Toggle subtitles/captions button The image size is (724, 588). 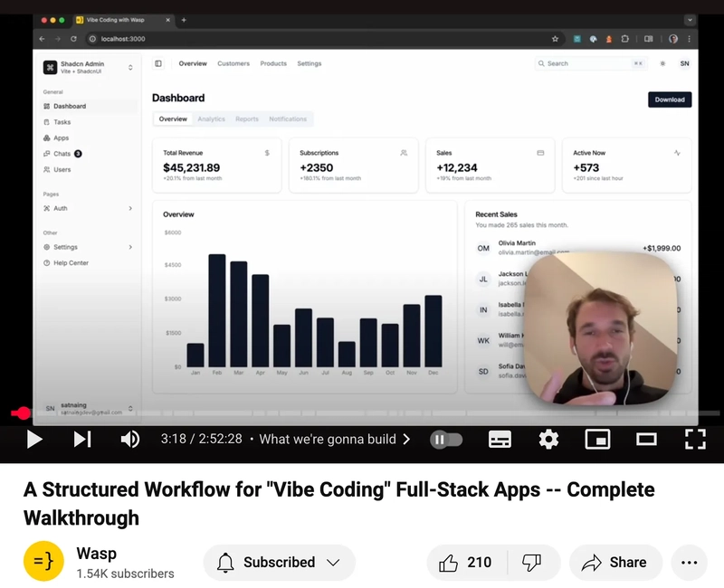coord(500,439)
